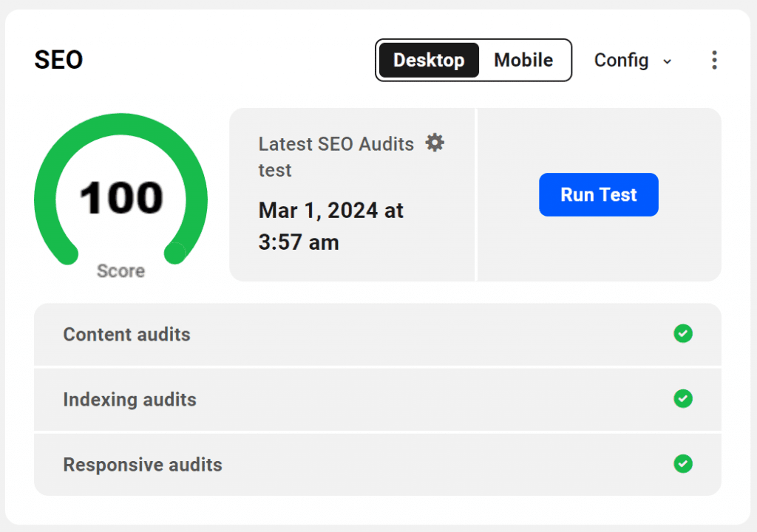This screenshot has width=757, height=532.
Task: Expand the Indexing audits row
Action: point(378,400)
